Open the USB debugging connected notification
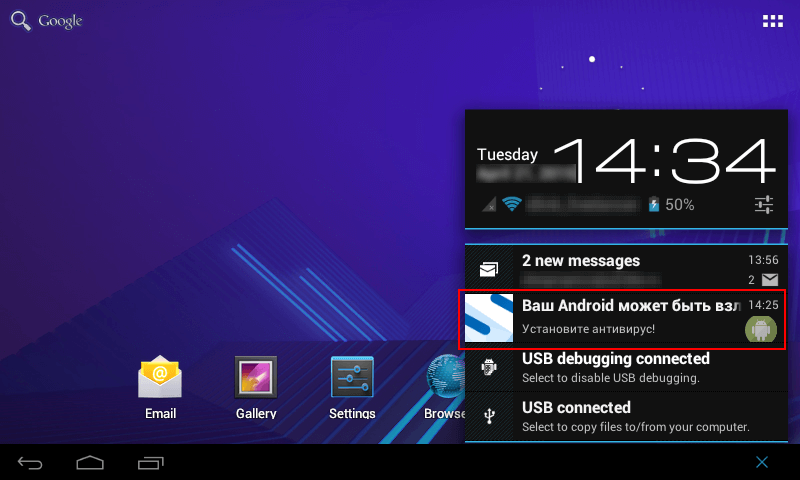The width and height of the screenshot is (800, 480). click(x=626, y=367)
